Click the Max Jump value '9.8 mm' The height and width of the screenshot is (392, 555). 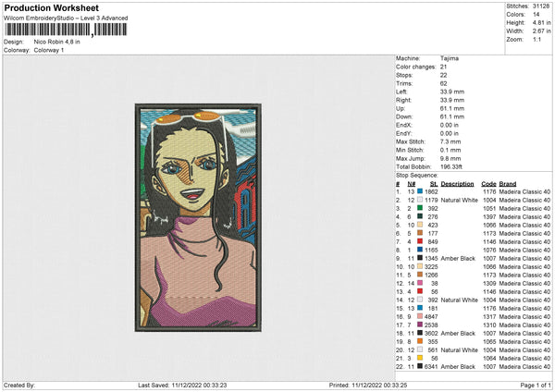tap(450, 158)
